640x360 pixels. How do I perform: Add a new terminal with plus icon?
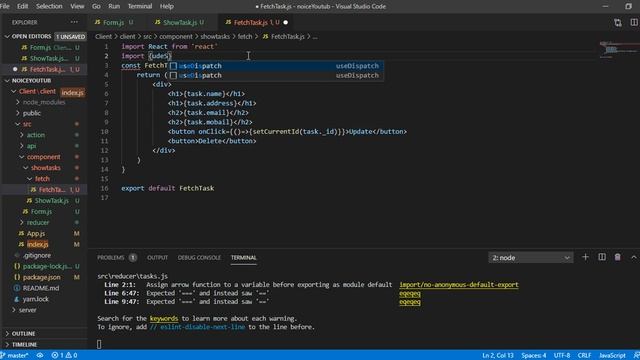click(x=585, y=257)
